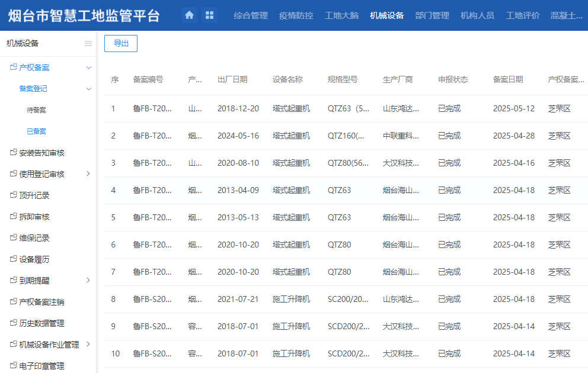The height and width of the screenshot is (373, 588).
Task: Click the 申报状态 column header
Action: click(453, 79)
